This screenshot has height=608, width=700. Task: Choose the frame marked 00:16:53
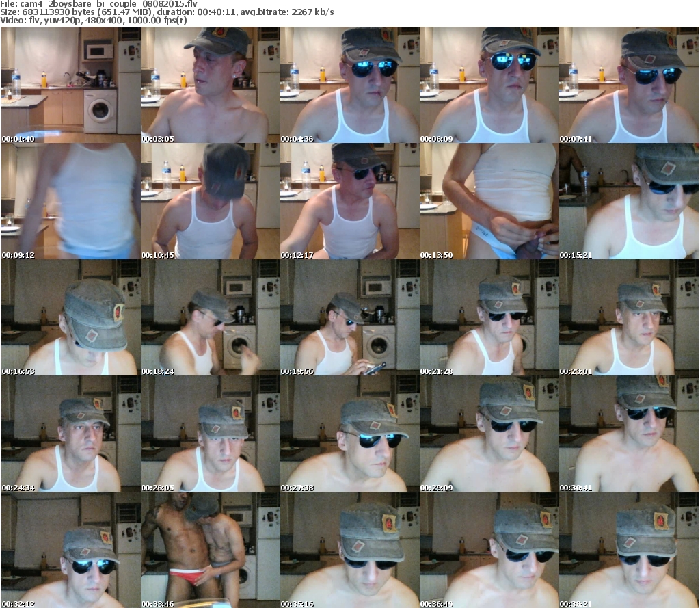pyautogui.click(x=71, y=317)
